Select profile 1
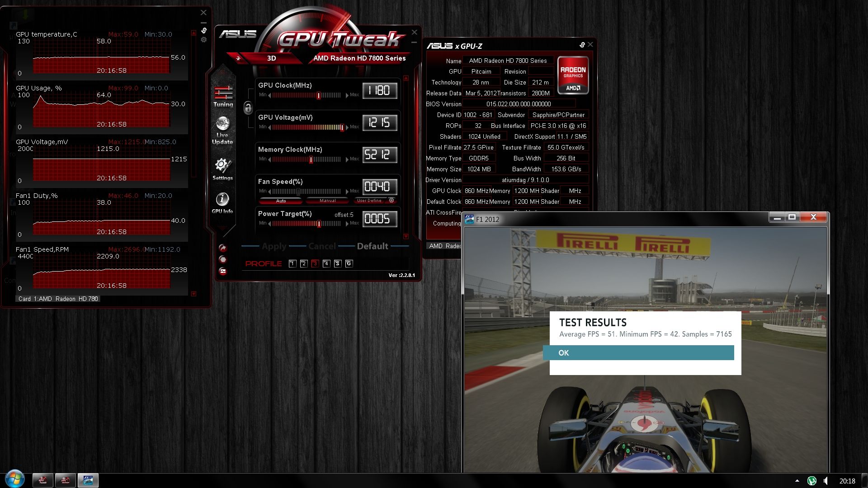Image resolution: width=868 pixels, height=488 pixels. 292,263
